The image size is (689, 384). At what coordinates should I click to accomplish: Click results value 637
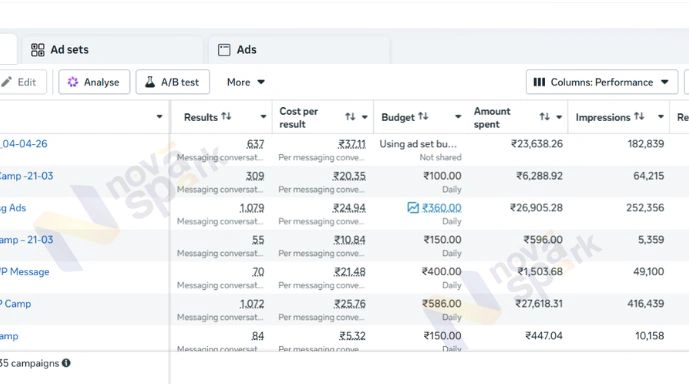[x=255, y=144]
